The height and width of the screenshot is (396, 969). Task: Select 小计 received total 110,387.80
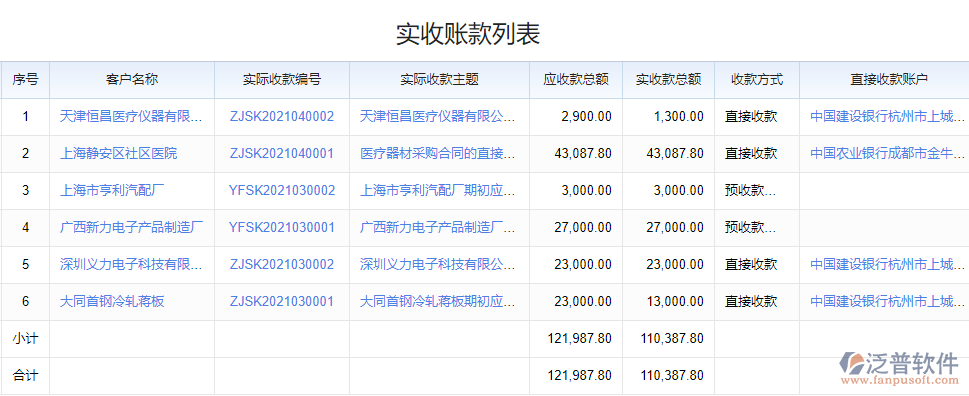[x=671, y=339]
